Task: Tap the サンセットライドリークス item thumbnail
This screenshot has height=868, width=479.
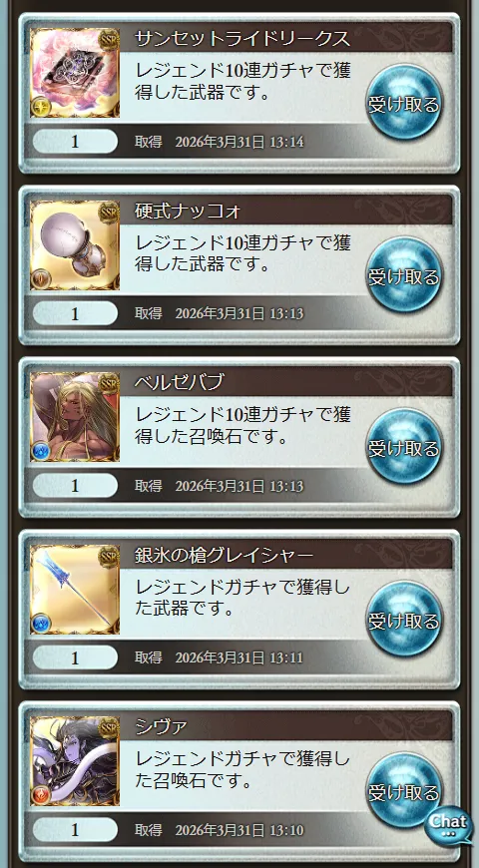Action: tap(75, 73)
